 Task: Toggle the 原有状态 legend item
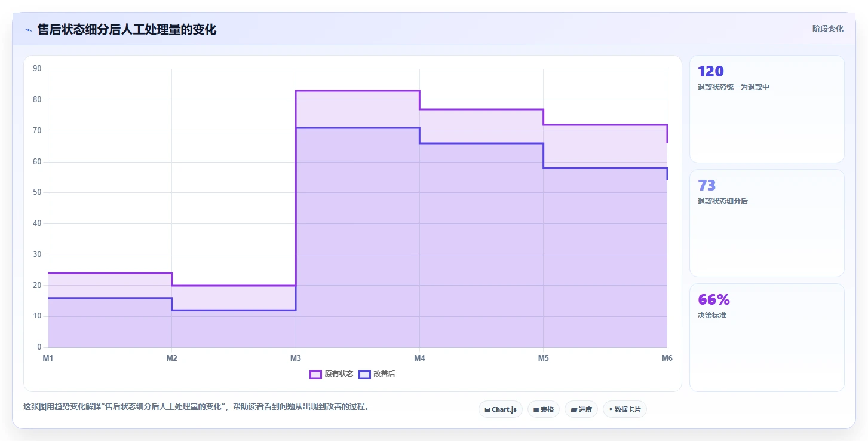331,374
